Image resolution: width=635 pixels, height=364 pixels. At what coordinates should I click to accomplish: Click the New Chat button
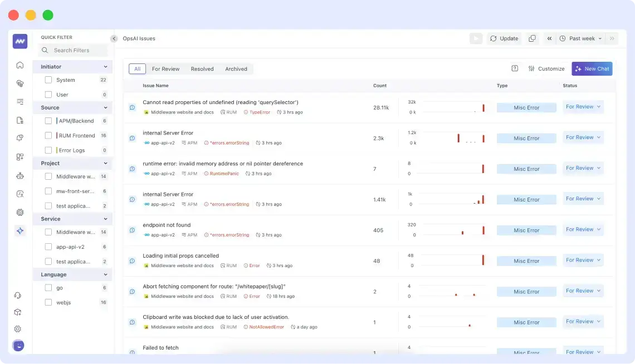tap(592, 68)
